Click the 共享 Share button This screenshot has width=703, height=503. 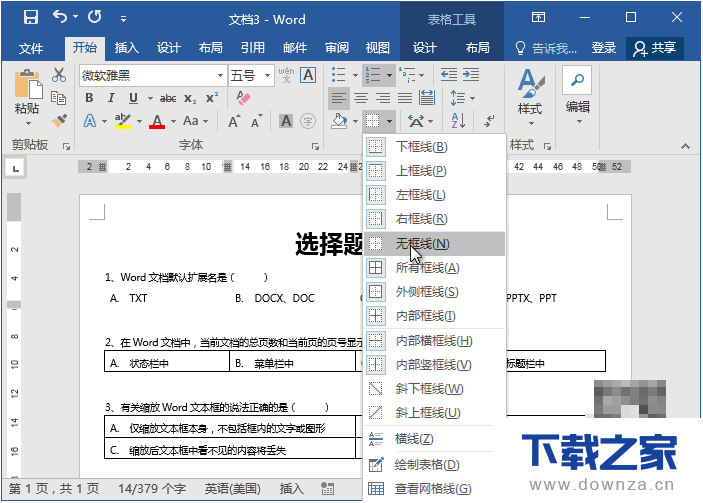[655, 48]
